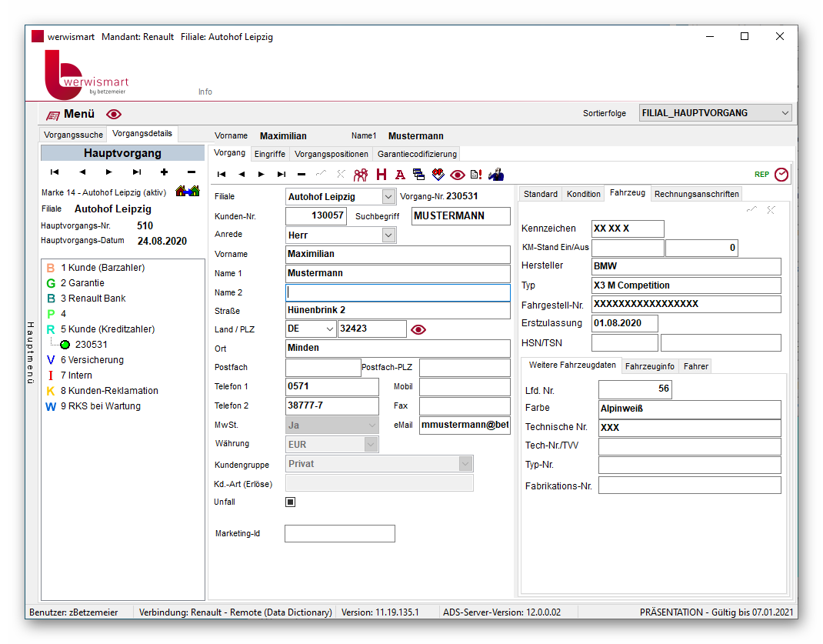This screenshot has height=644, width=823.
Task: Click the greyed-out checkmark icon in Vorgang toolbar
Action: click(x=321, y=173)
